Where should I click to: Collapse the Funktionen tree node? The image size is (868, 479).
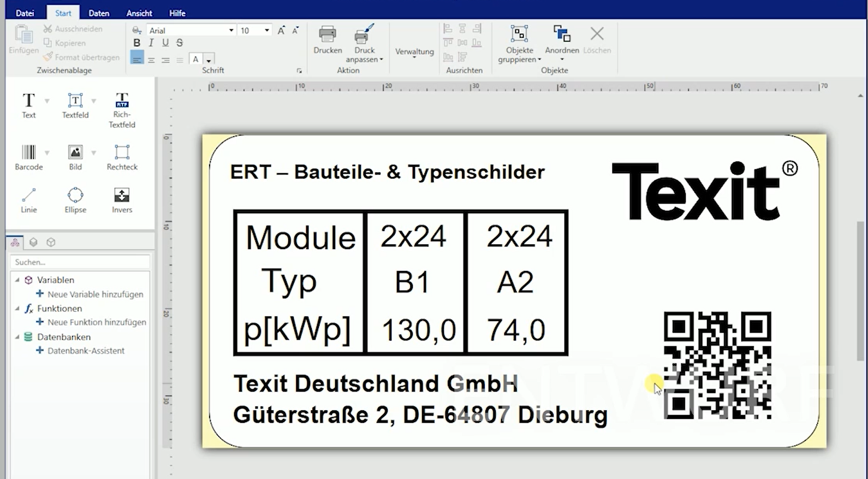pyautogui.click(x=17, y=309)
